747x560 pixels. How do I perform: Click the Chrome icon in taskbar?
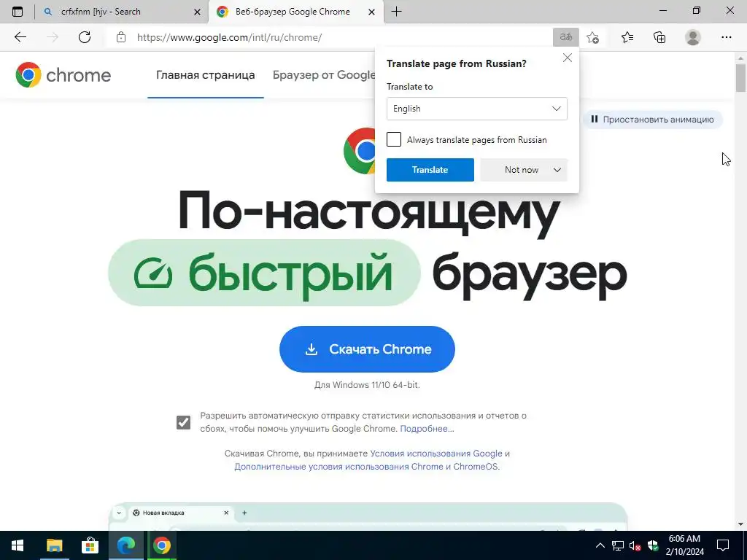pos(162,545)
